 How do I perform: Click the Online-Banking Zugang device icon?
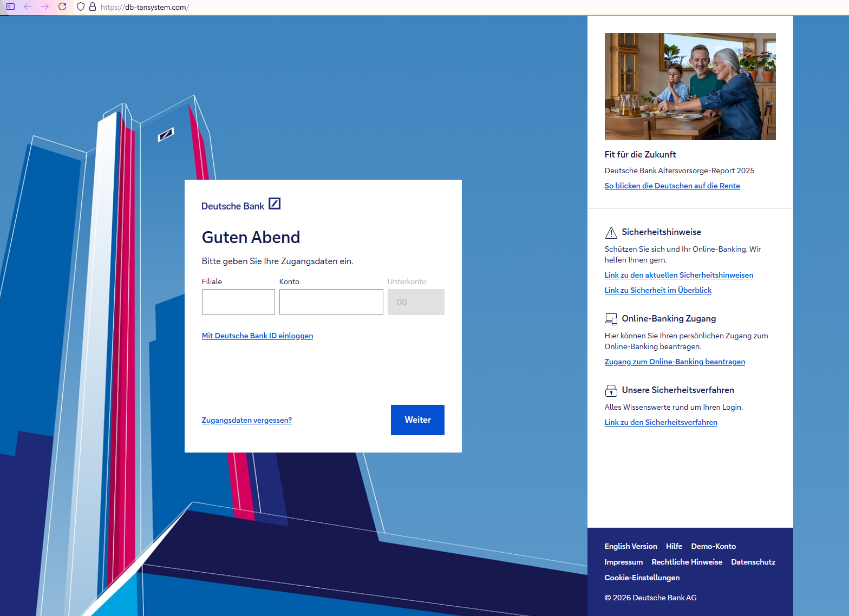pyautogui.click(x=611, y=319)
